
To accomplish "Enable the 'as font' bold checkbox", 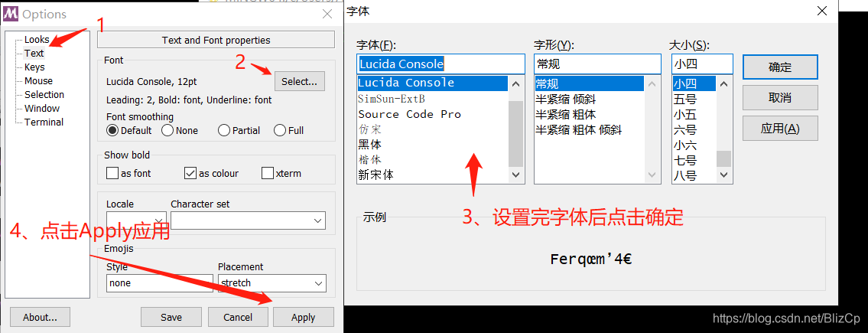I will point(112,174).
